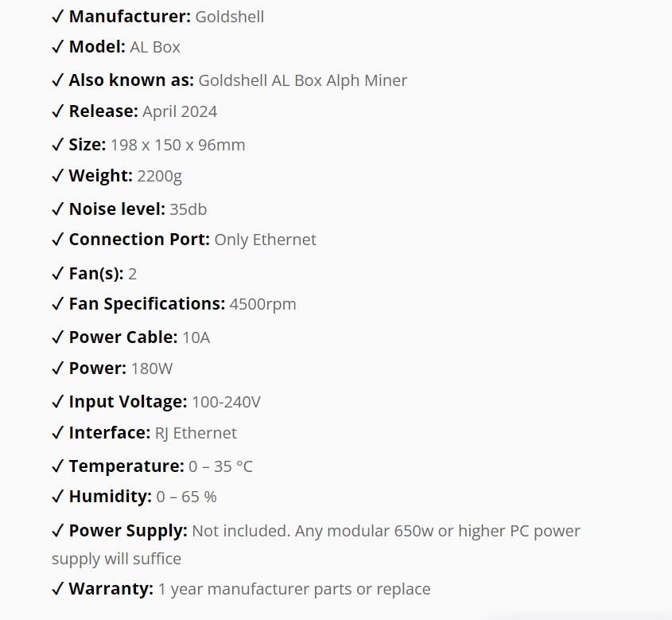Select the "Power Cable:" label
The width and height of the screenshot is (672, 620).
point(123,337)
